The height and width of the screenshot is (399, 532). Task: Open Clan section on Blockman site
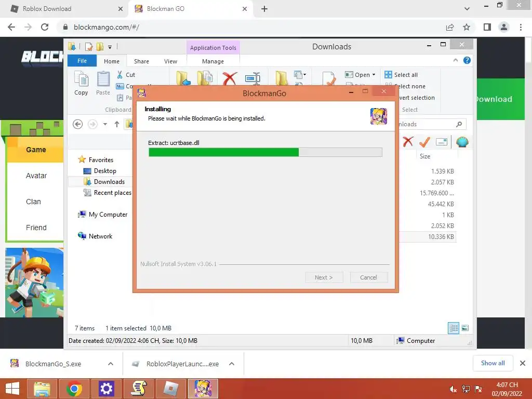pos(33,202)
